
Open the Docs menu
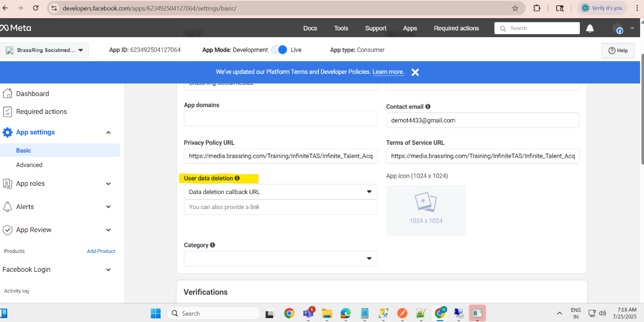(x=310, y=28)
